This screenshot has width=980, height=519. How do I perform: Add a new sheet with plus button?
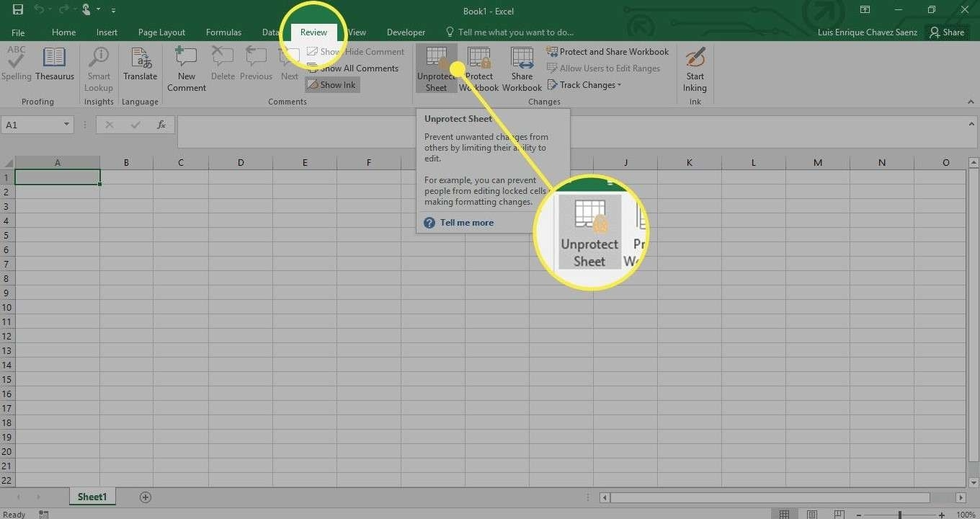(146, 497)
